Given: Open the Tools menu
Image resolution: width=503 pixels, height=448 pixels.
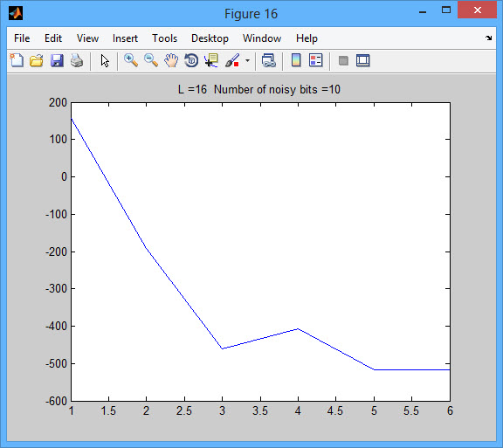Looking at the screenshot, I should [x=164, y=38].
